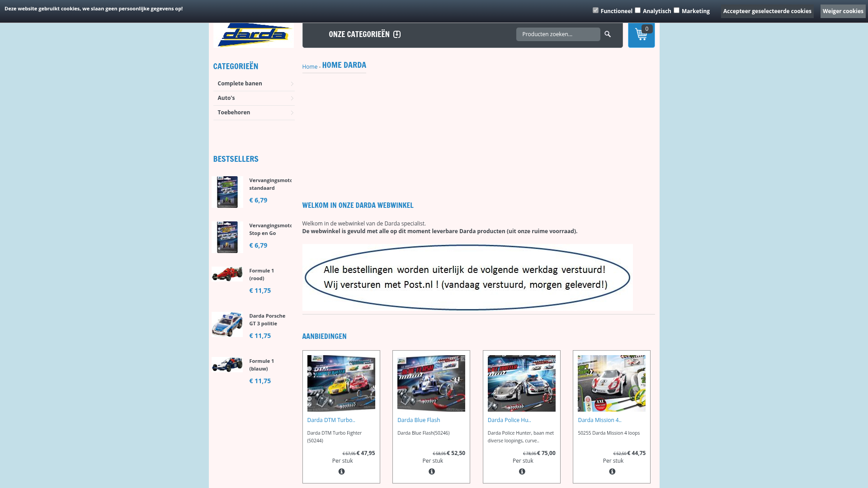868x488 pixels.
Task: Click info icon under Darda Mission 4
Action: pos(612,471)
